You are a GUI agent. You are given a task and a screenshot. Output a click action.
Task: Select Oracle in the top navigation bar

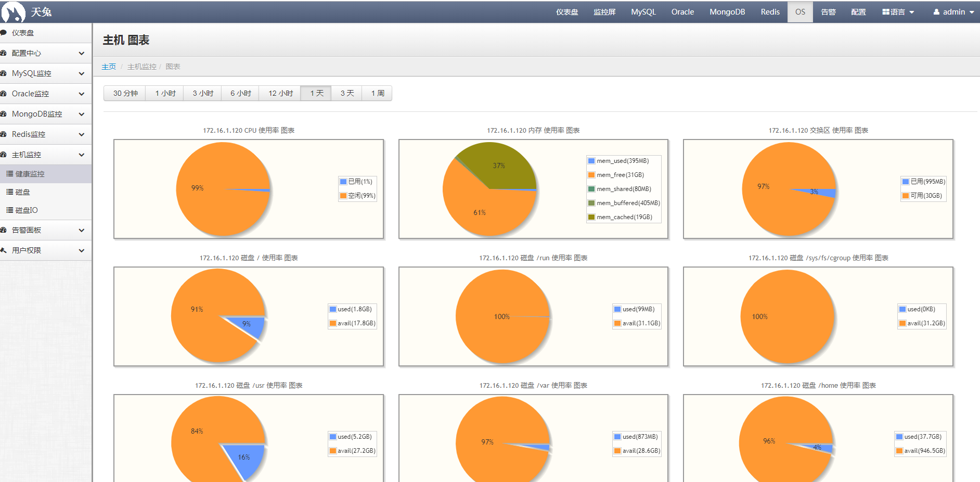pyautogui.click(x=682, y=12)
